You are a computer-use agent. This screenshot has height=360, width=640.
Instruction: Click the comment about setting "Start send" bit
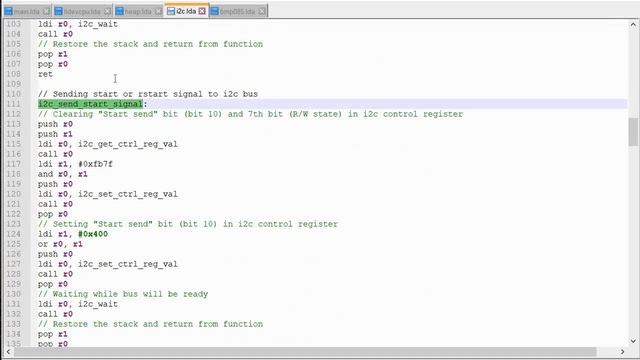[x=188, y=224]
